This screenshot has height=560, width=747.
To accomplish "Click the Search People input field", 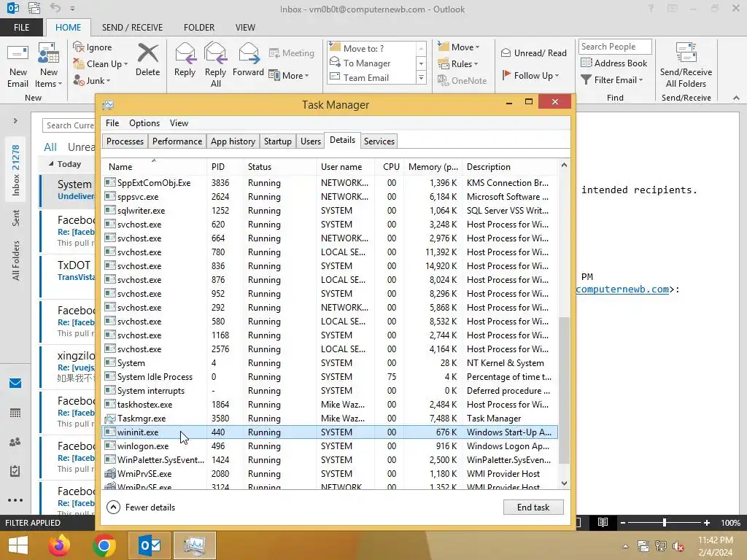I will tap(614, 46).
